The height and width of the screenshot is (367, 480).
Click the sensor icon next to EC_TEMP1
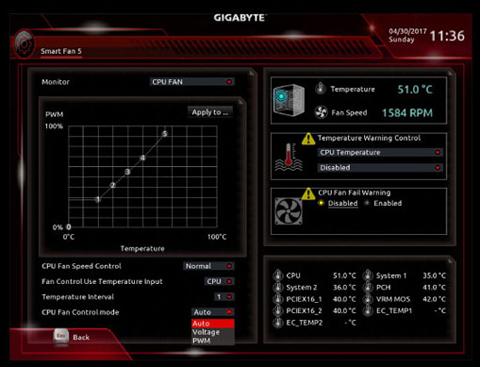[367, 310]
